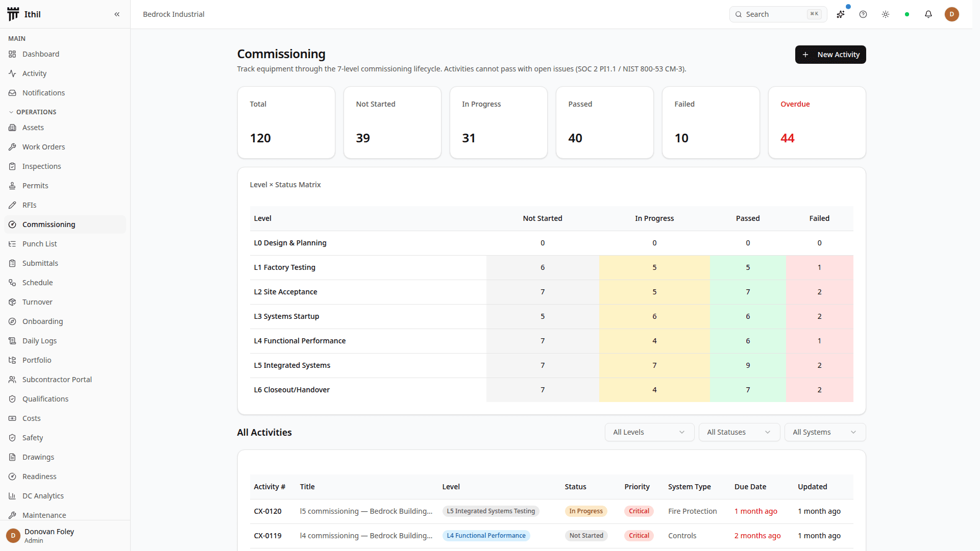Click the Dashboard grid icon
Viewport: 980px width, 551px height.
pos(12,54)
